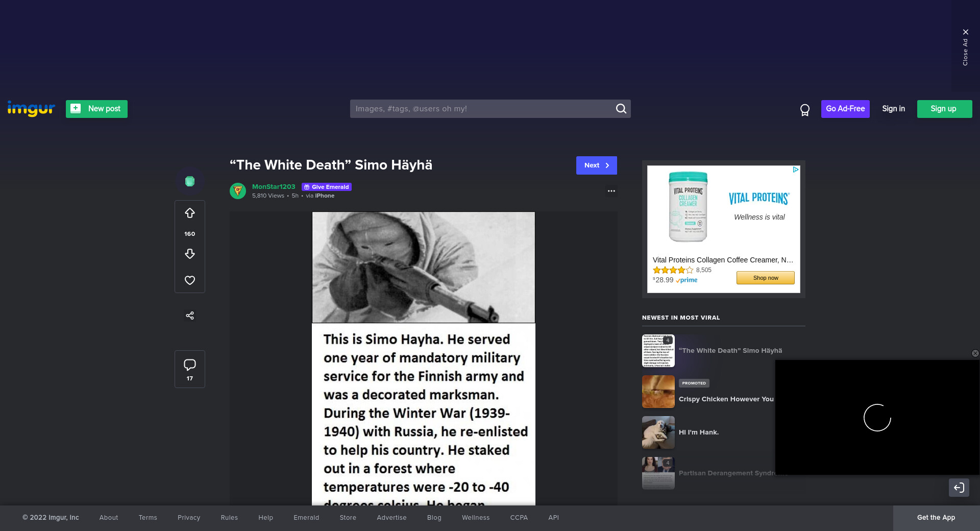Open the post options three-dots menu

coord(611,191)
